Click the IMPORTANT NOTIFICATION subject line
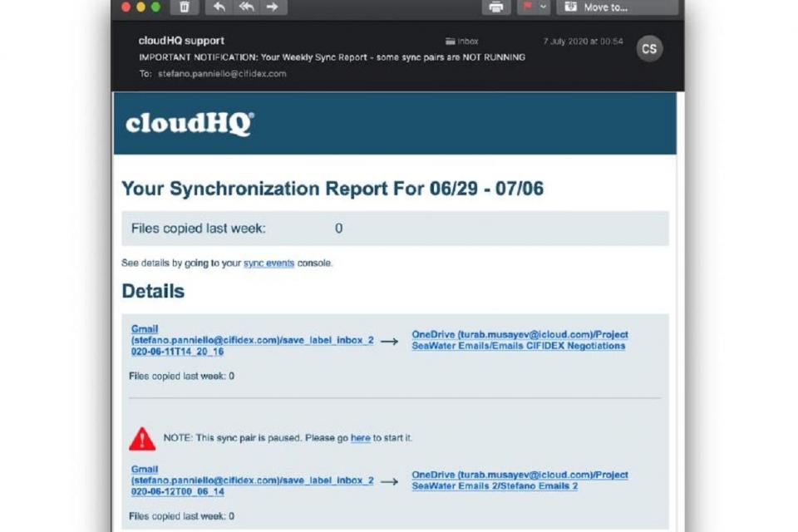The width and height of the screenshot is (798, 532). coord(332,57)
